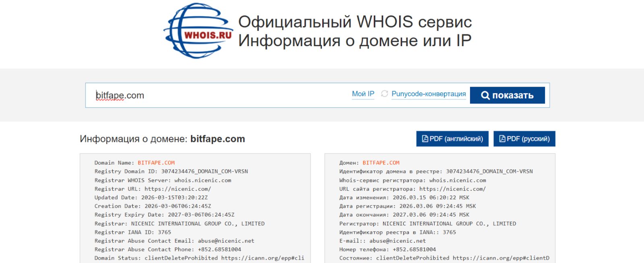Click the WHOIS.RU globe logo
The height and width of the screenshot is (263, 644).
198,31
